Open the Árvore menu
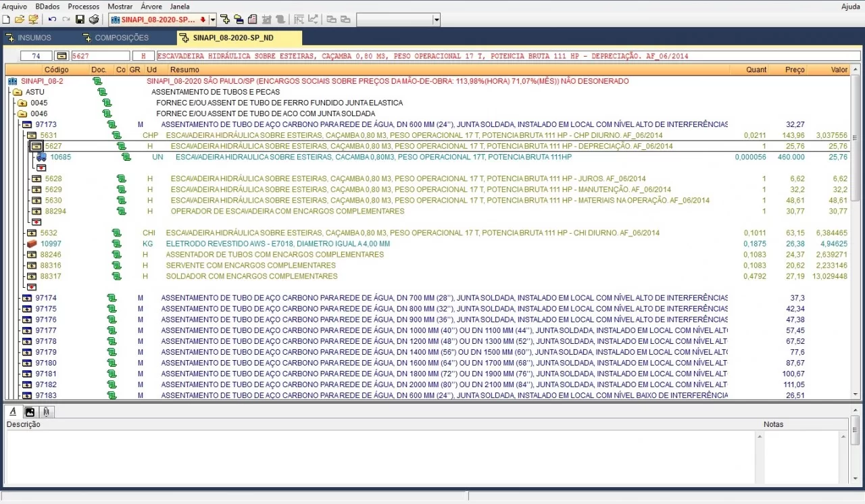 click(151, 6)
